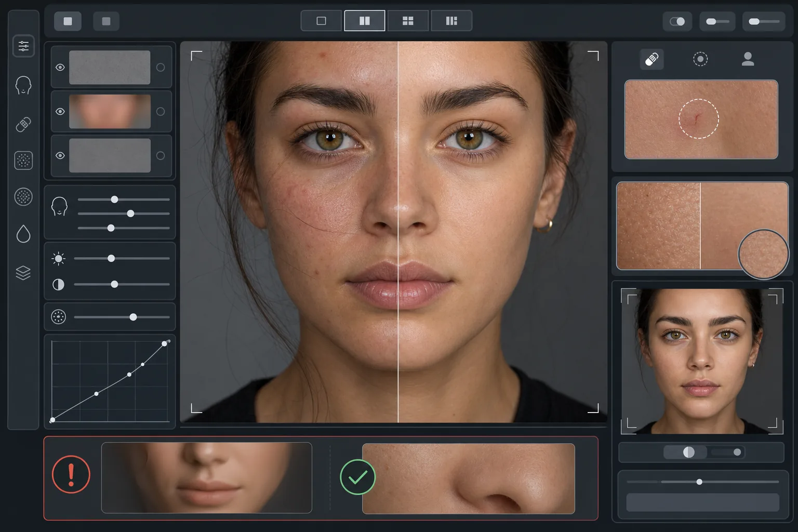Click the bottom-right crop corner handle
Image resolution: width=798 pixels, height=532 pixels.
point(593,408)
